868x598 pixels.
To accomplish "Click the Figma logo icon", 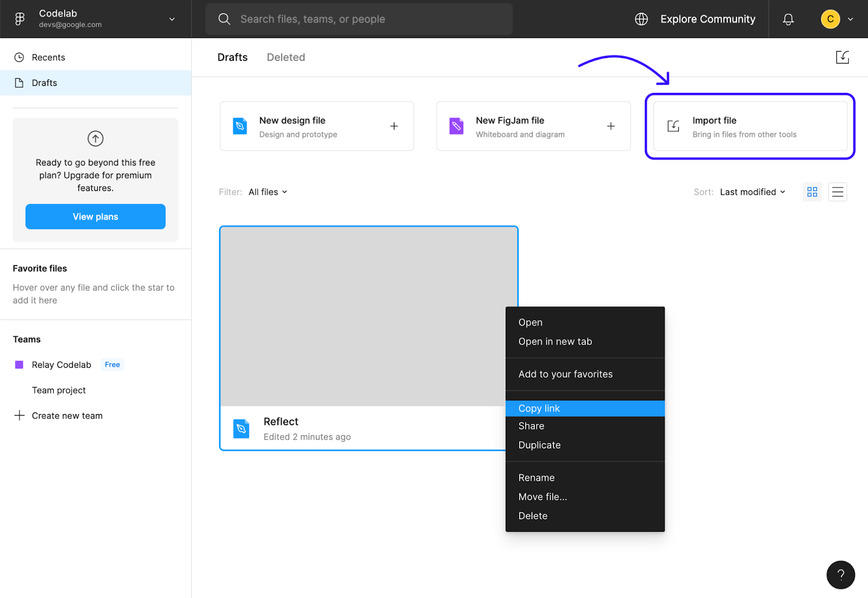I will coord(20,19).
